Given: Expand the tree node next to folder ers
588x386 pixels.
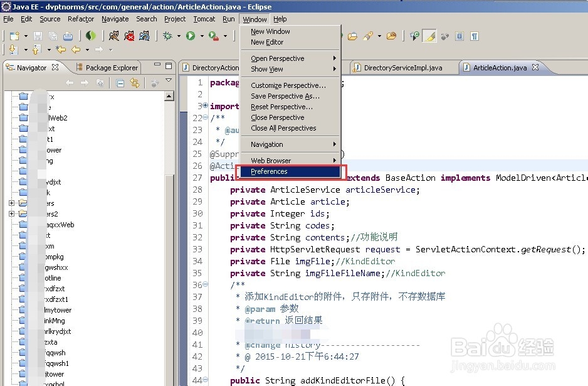Looking at the screenshot, I should (x=11, y=203).
